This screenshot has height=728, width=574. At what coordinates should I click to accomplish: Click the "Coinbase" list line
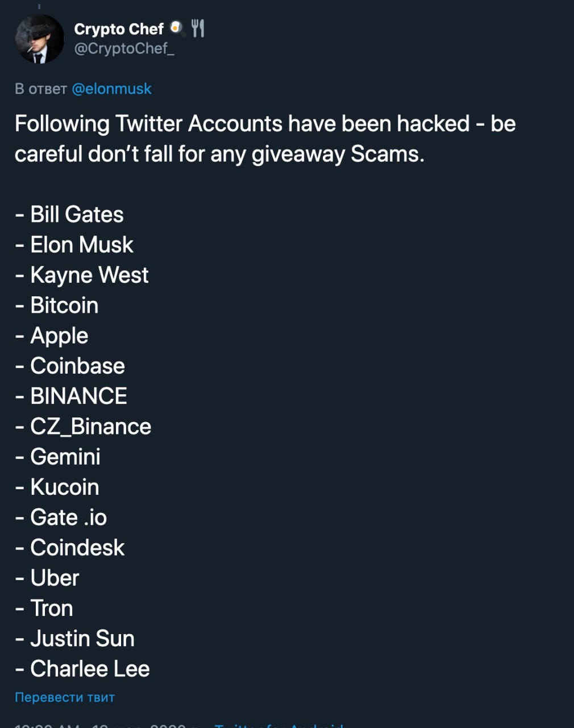pyautogui.click(x=70, y=366)
